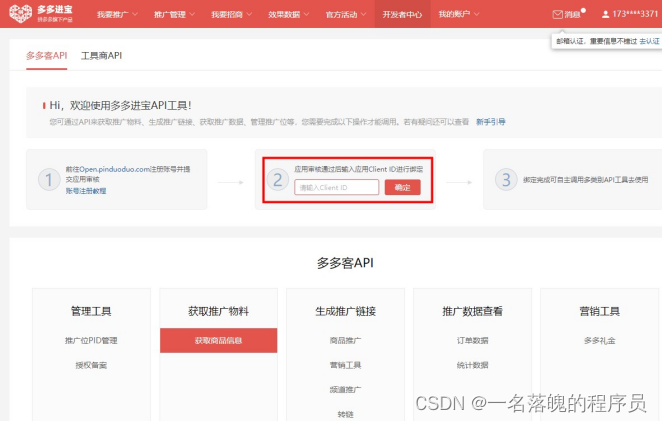
Task: Click the 去认证 link in the tooltip
Action: (649, 41)
